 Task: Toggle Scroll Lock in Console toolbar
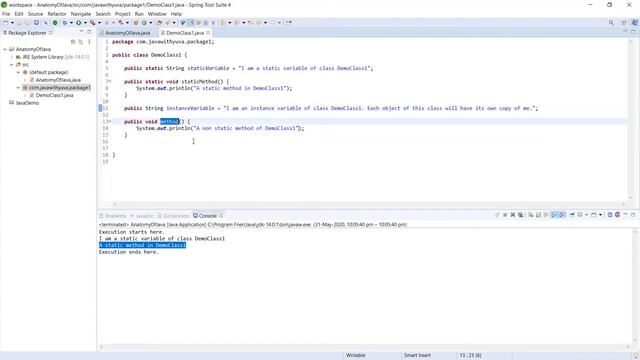click(538, 215)
